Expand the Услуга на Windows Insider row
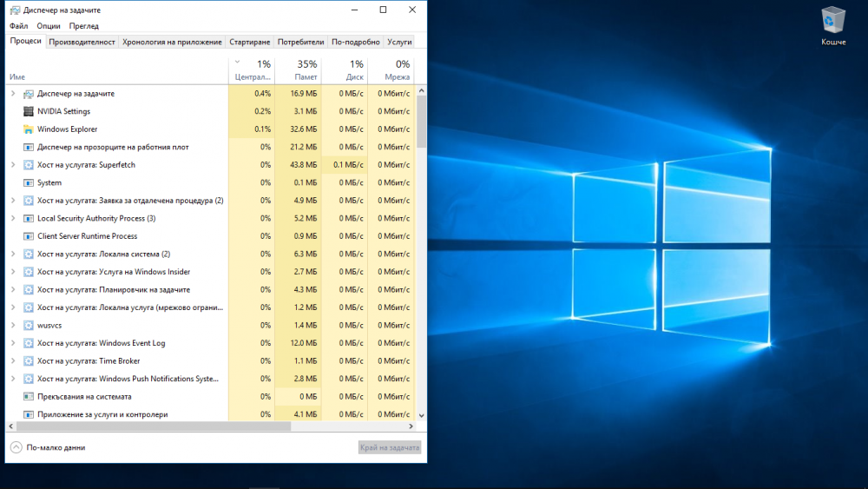Image resolution: width=868 pixels, height=489 pixels. [x=13, y=272]
